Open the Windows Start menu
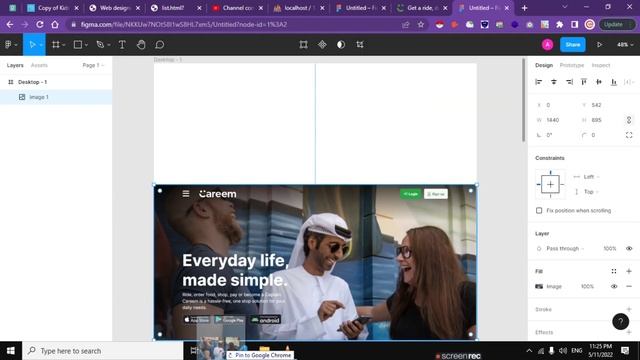This screenshot has height=360, width=640. pos(11,351)
